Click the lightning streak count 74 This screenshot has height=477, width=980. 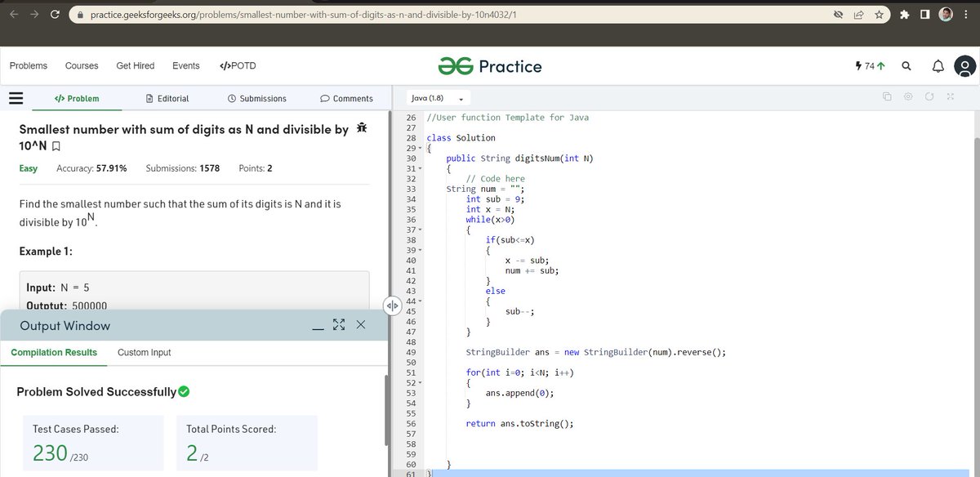869,66
